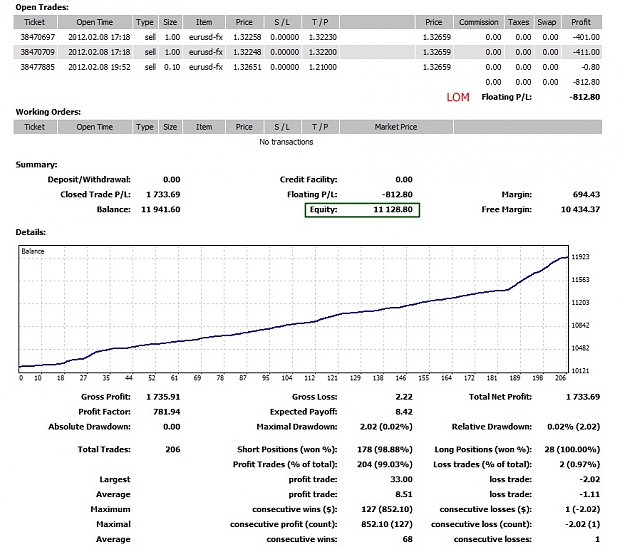Click the Expected Payoff value 8.42
The image size is (625, 547).
[x=404, y=412]
